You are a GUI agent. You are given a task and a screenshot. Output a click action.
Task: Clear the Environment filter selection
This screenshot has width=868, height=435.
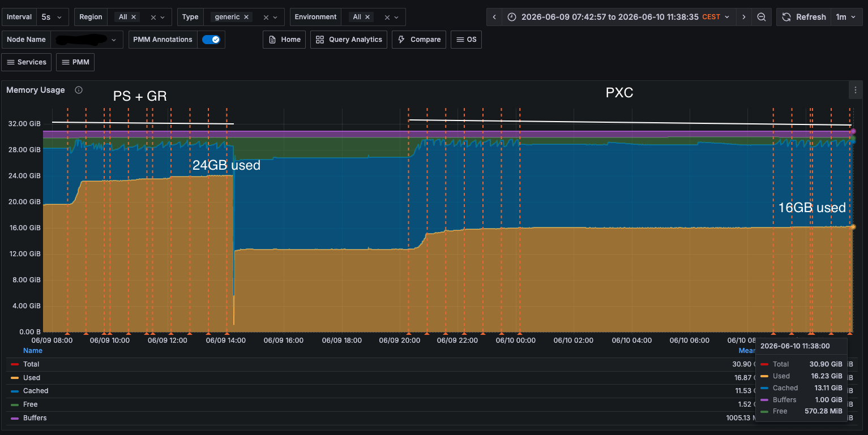[x=387, y=18]
